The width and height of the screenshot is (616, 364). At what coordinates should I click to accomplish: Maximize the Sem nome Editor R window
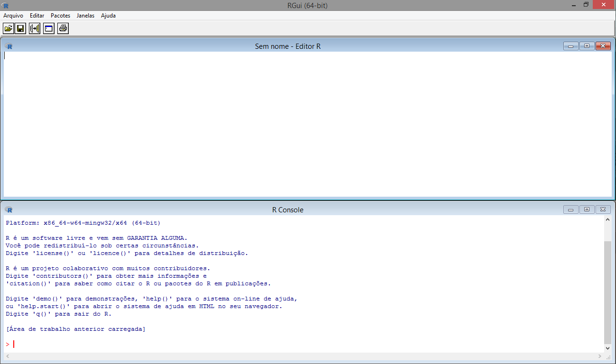(587, 46)
